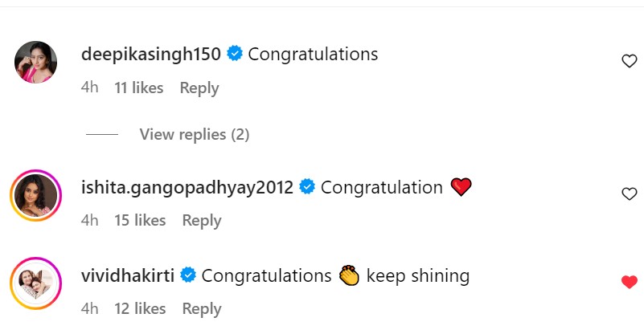
Task: Click deepikasingh150's verified badge
Action: point(236,55)
